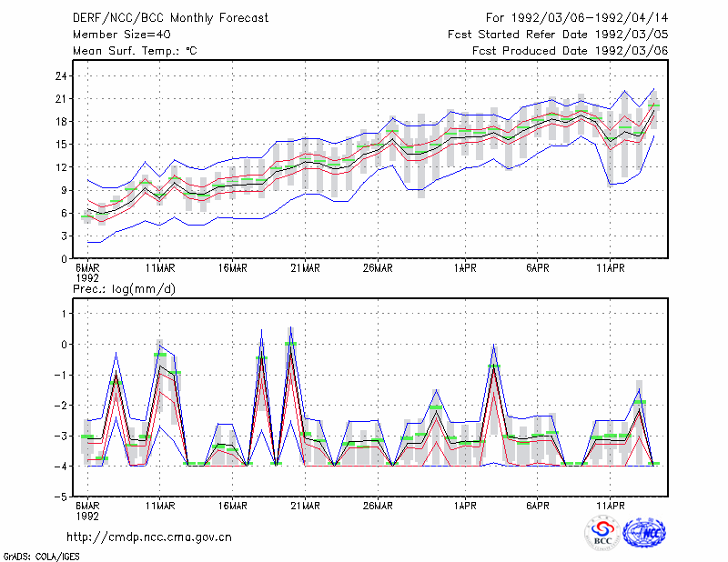This screenshot has width=728, height=562.
Task: Click the 16MAR label under temperature chart
Action: click(233, 268)
